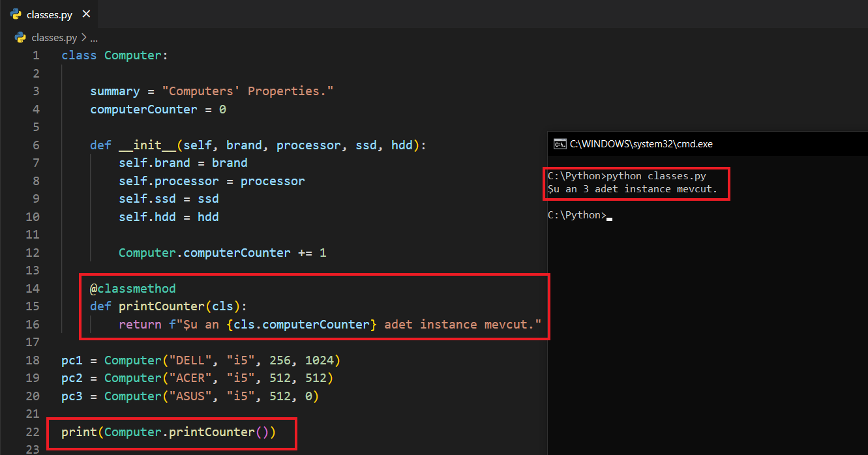Close the classes.py editor tab

pos(86,14)
